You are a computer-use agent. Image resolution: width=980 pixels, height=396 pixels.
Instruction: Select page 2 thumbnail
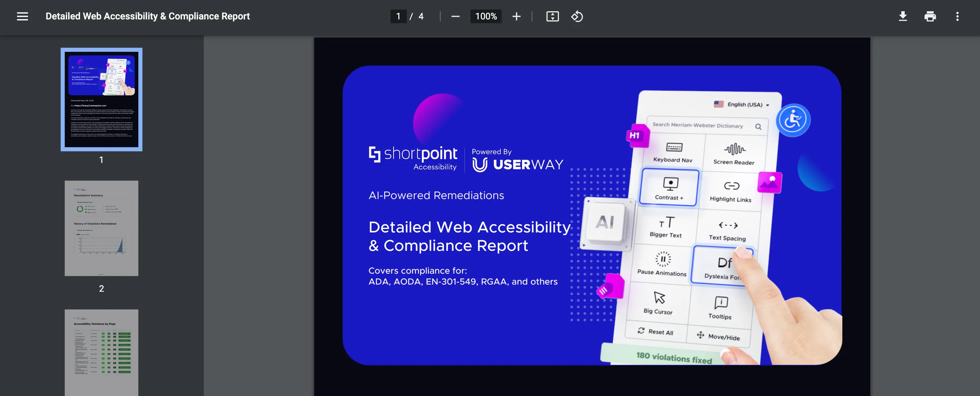point(102,228)
